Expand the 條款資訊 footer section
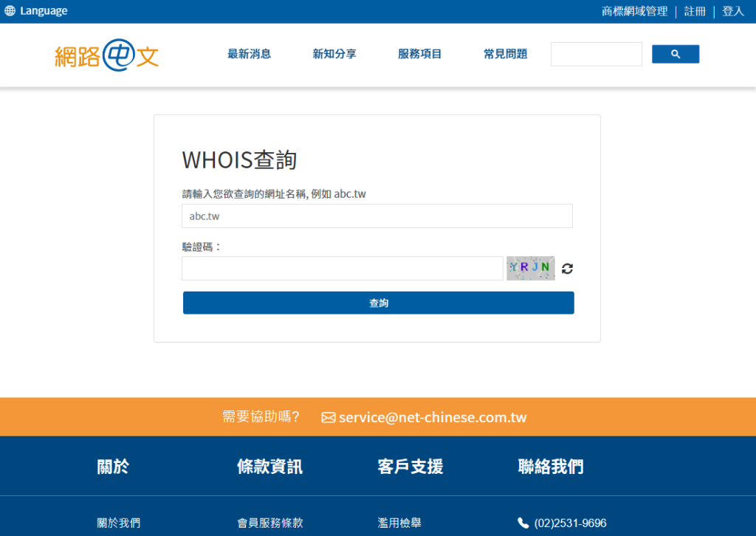The height and width of the screenshot is (536, 756). 269,466
